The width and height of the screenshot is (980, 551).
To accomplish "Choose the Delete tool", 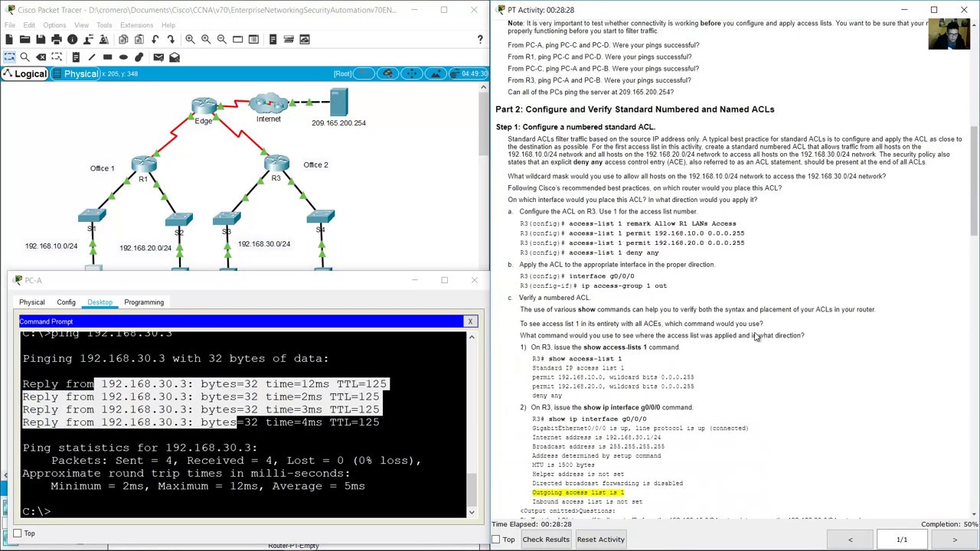I will click(x=41, y=57).
